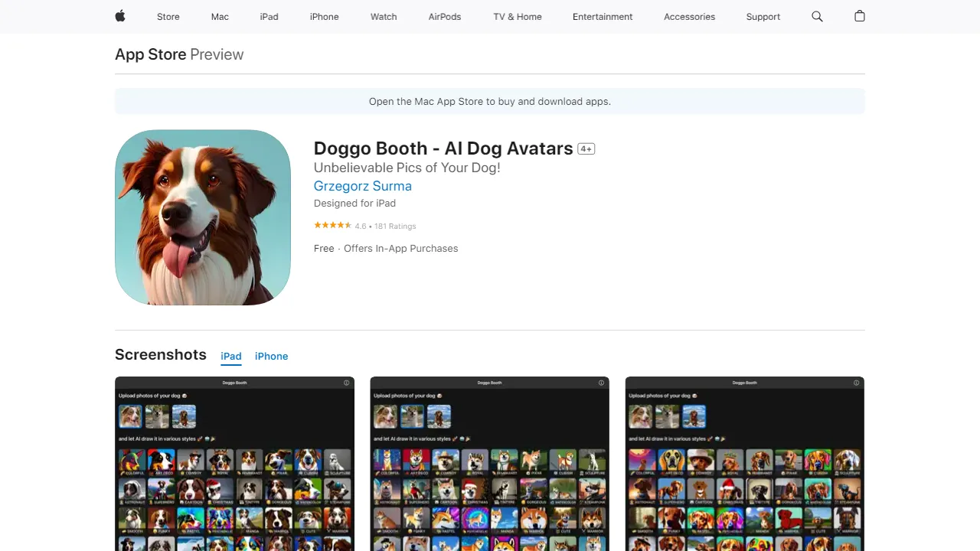Open the AirPods menu item

tap(445, 17)
